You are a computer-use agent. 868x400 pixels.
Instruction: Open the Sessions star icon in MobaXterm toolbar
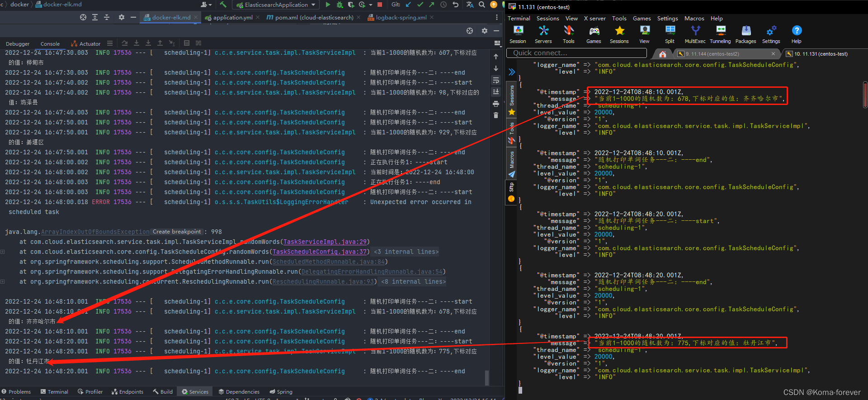click(x=619, y=34)
